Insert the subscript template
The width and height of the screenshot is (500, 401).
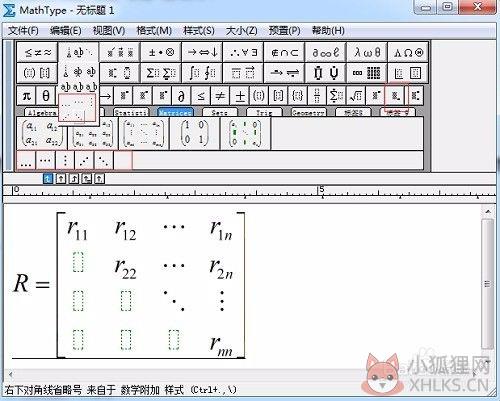(x=395, y=96)
